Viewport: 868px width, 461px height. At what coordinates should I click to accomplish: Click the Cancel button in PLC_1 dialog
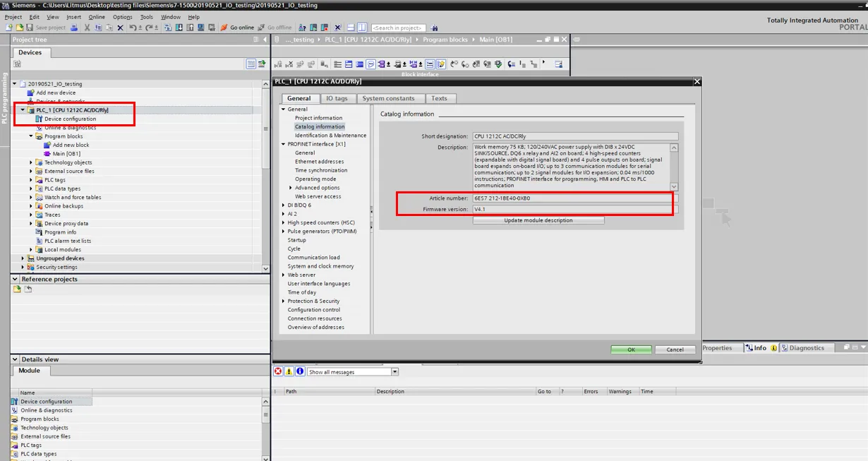675,349
